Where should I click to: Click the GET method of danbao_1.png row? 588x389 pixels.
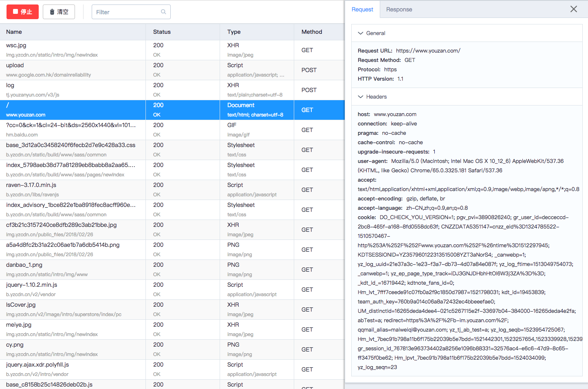[x=307, y=270]
